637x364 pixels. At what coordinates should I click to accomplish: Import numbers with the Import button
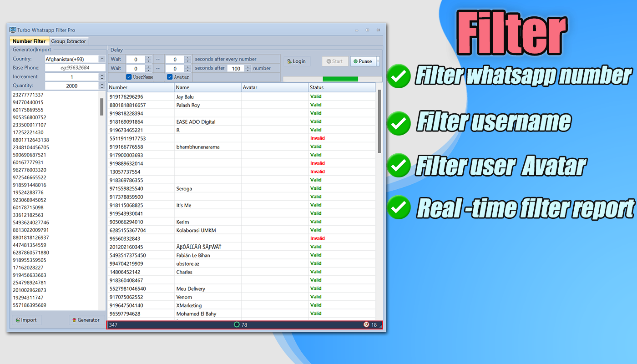point(26,320)
